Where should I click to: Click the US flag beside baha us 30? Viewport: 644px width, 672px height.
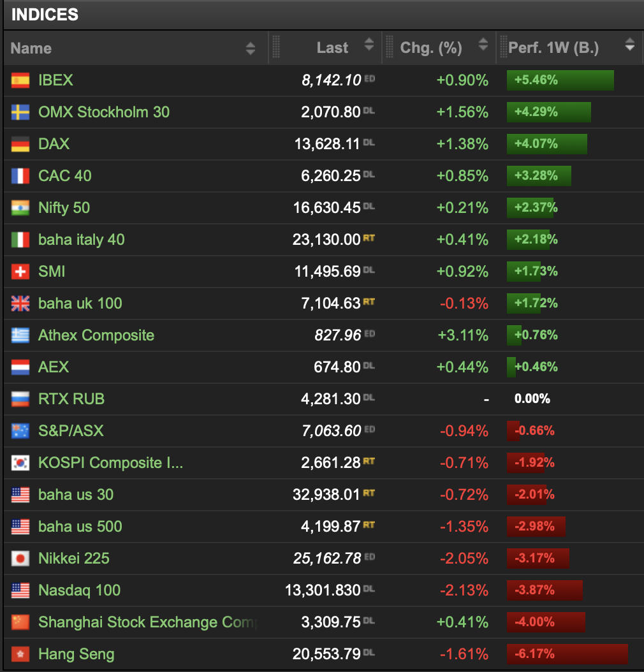click(20, 495)
